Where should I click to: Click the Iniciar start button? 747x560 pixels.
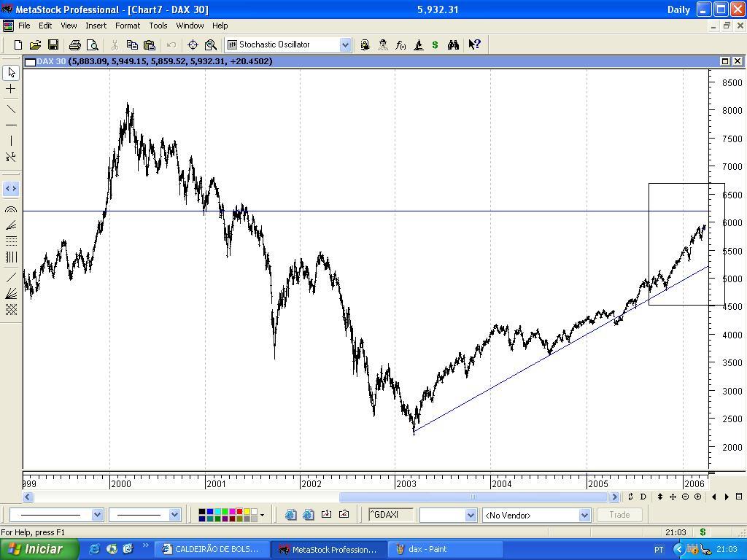[x=39, y=549]
